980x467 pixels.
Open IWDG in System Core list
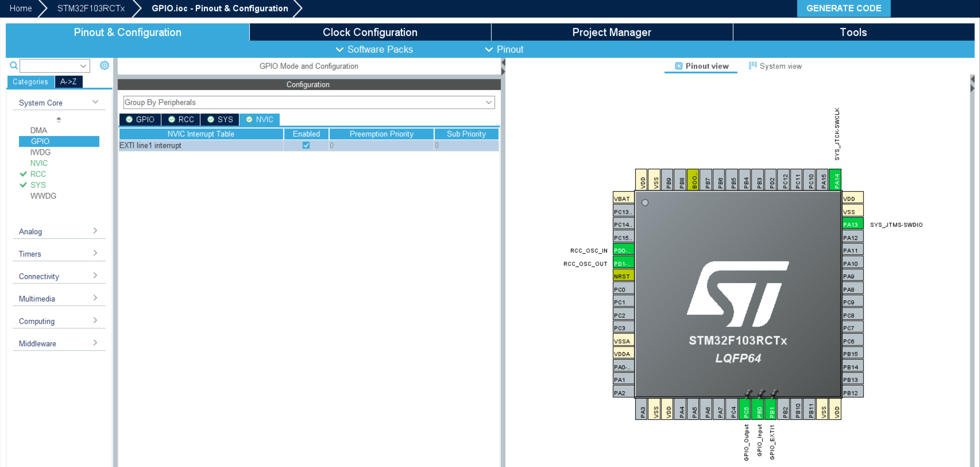click(x=40, y=152)
